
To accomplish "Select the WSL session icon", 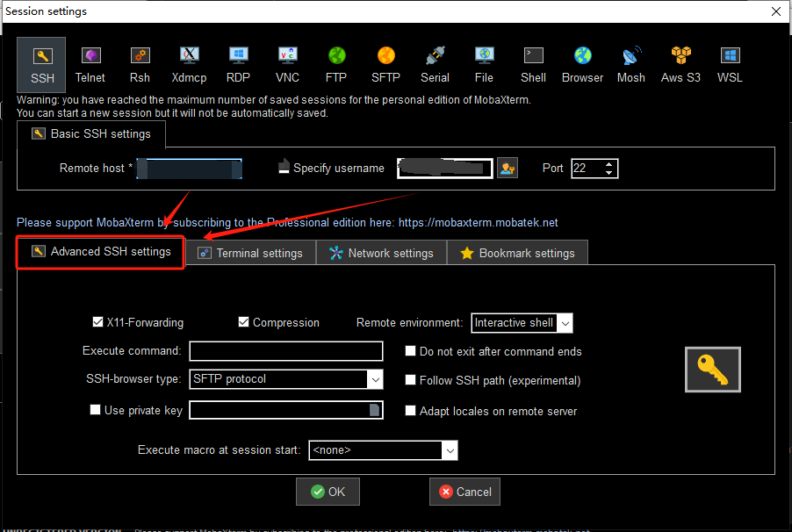I will coord(730,64).
